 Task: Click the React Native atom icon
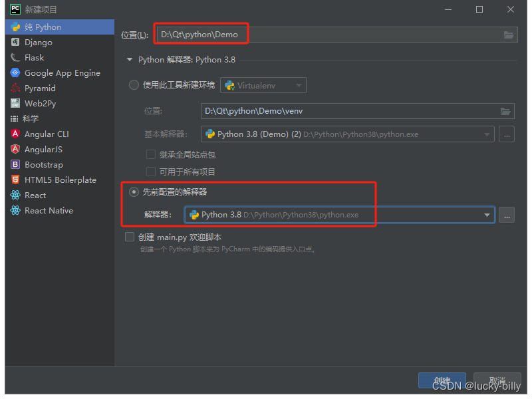pyautogui.click(x=15, y=210)
